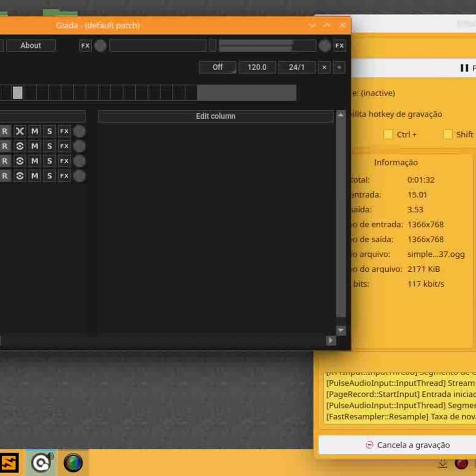Solo the third channel
This screenshot has width=476, height=476.
50,161
